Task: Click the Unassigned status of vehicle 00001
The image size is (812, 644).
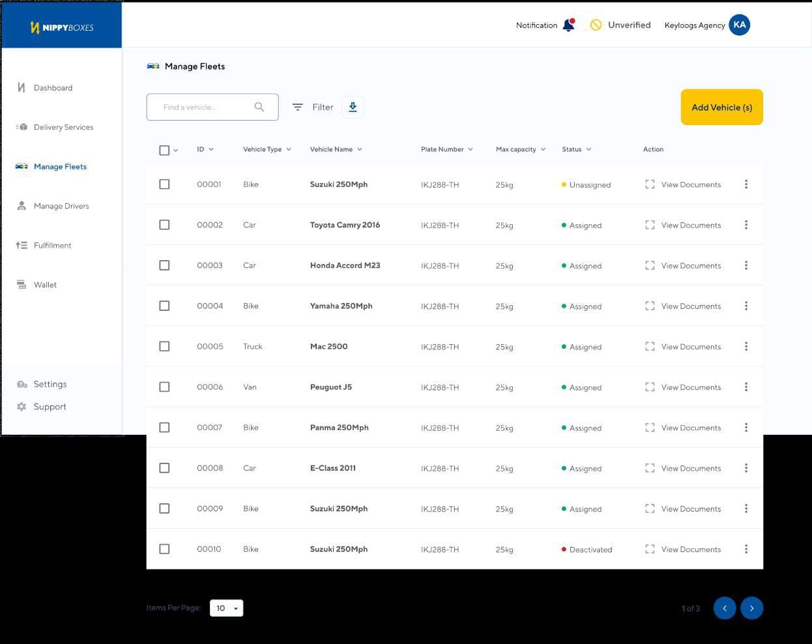Action: (x=587, y=185)
